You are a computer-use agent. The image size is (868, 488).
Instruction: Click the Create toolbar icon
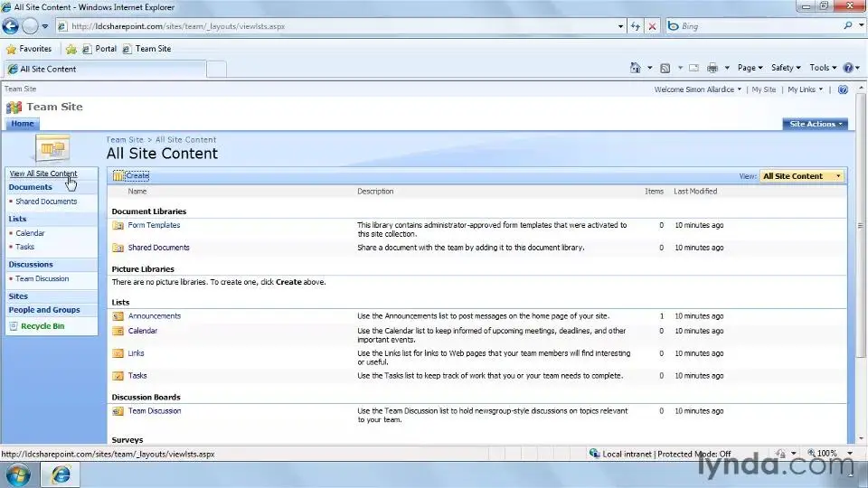pos(118,176)
